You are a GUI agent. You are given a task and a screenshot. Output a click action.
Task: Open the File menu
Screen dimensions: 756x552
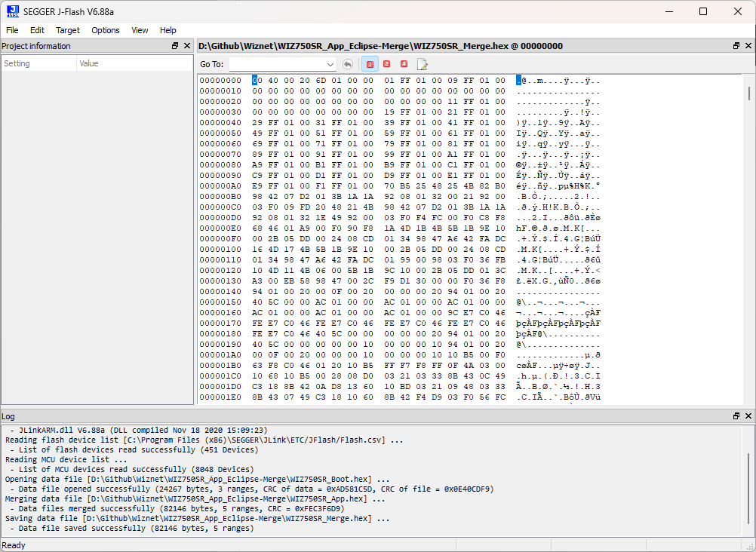[x=12, y=30]
